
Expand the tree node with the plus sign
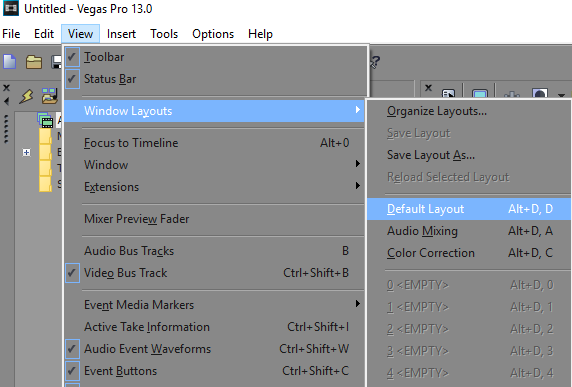[x=26, y=152]
